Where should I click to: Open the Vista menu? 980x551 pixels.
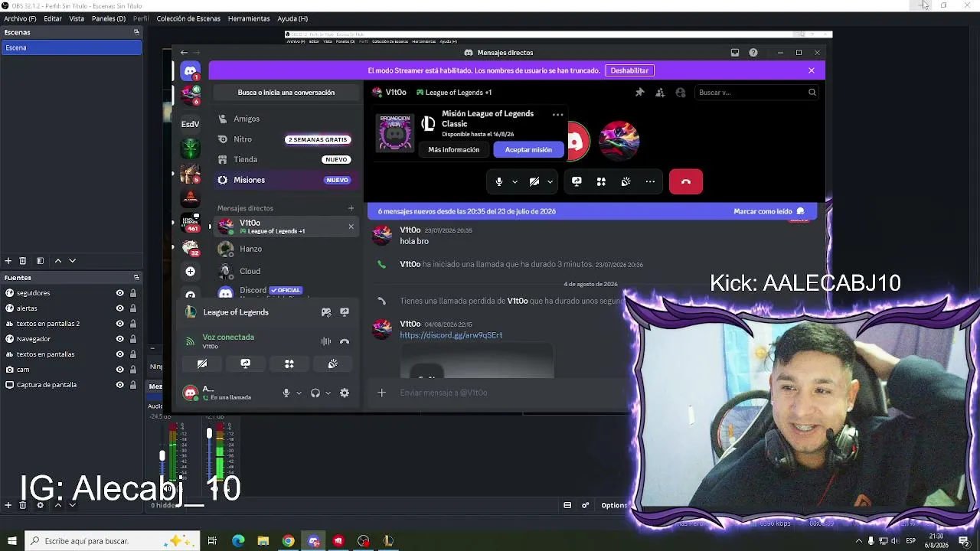coord(77,18)
